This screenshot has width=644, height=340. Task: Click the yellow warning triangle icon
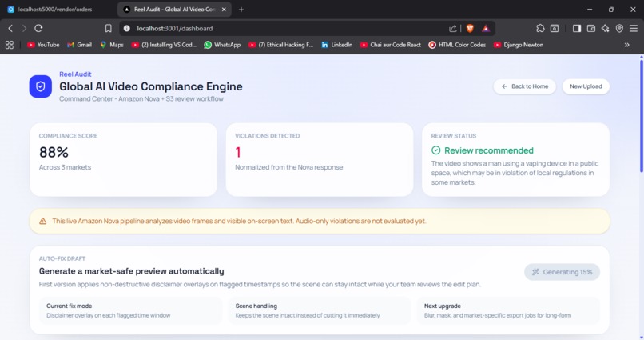click(42, 221)
